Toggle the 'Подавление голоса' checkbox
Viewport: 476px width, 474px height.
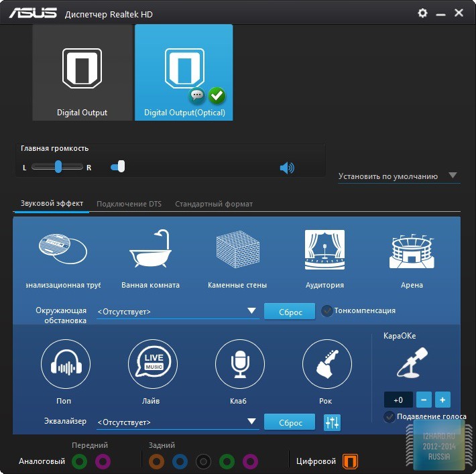point(389,417)
